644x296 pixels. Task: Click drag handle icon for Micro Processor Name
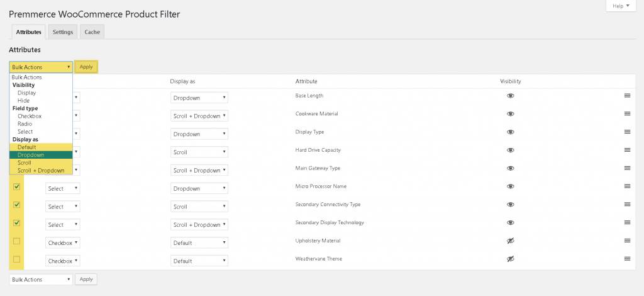click(x=627, y=186)
